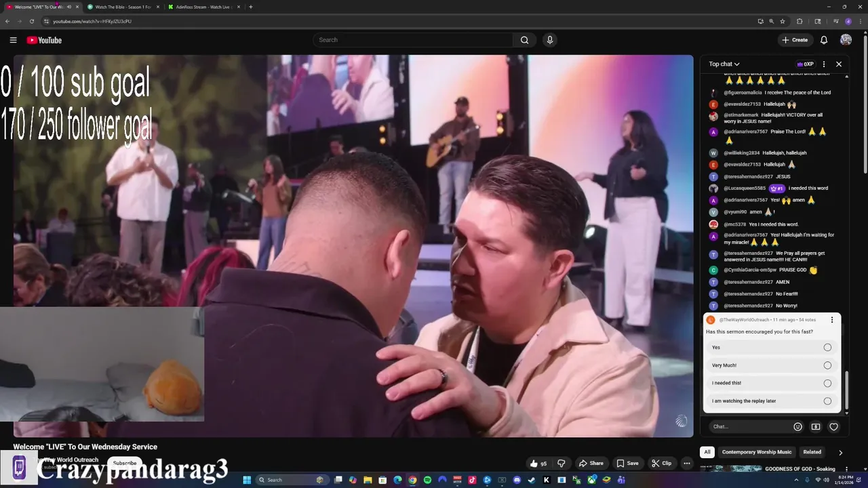Click the Clip button
Screen dimensions: 868x488
[661, 464]
